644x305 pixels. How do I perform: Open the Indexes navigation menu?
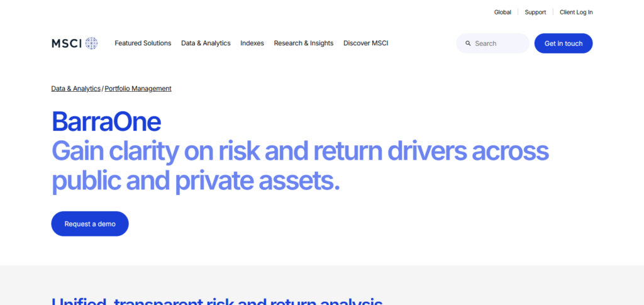(252, 43)
